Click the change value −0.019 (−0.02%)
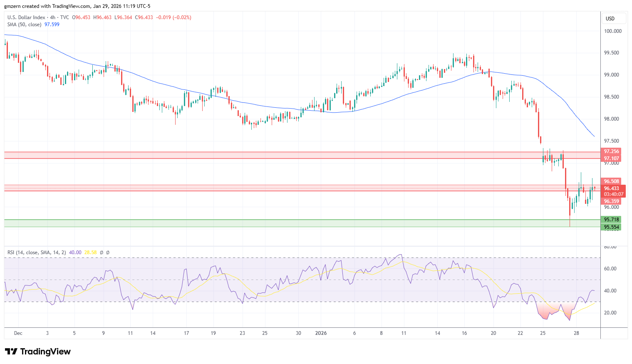This screenshot has height=364, width=632. (x=173, y=17)
